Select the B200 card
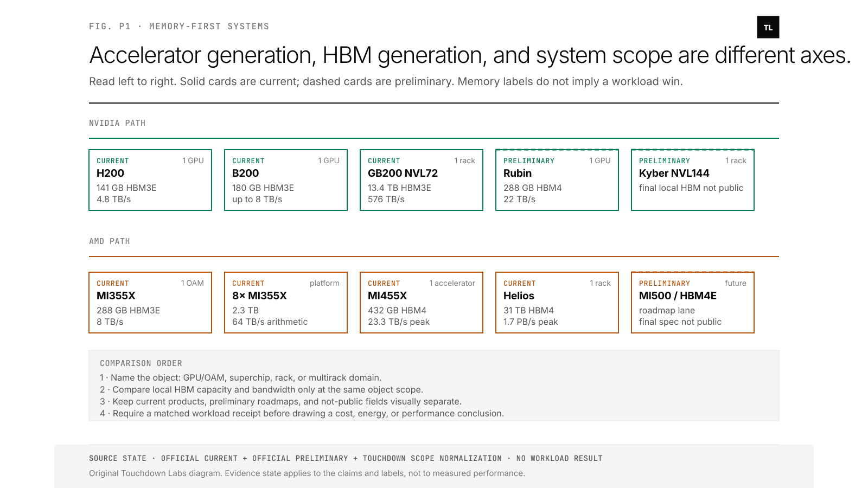 (286, 180)
